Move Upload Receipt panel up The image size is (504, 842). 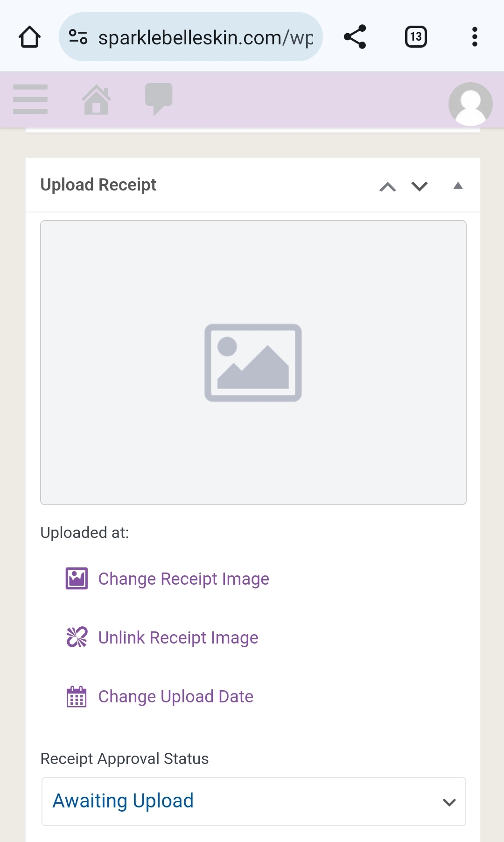click(x=388, y=187)
